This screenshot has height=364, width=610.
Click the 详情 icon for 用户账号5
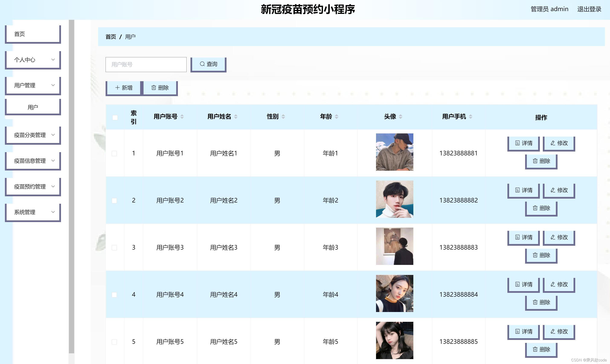[517, 332]
